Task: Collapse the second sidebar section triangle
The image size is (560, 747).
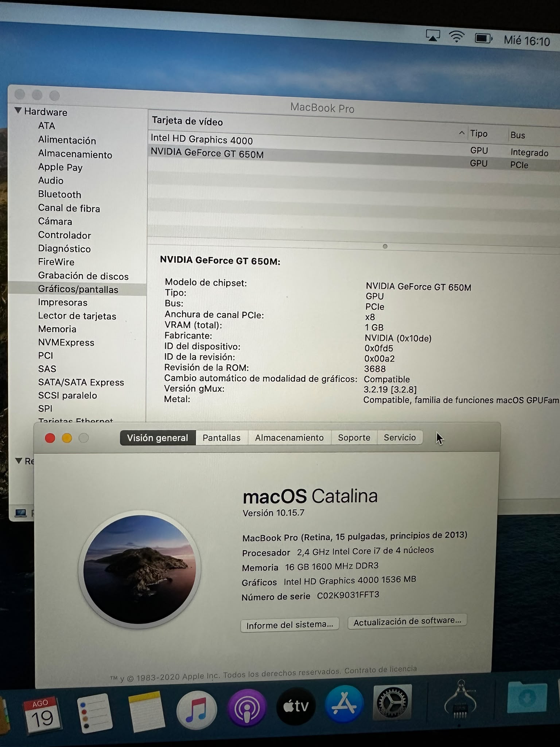Action: click(x=19, y=461)
